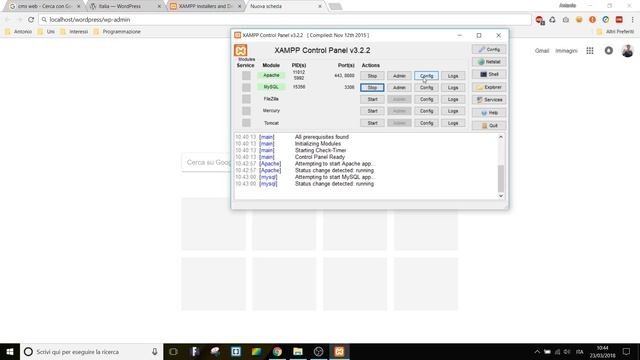Open File Explorer from the taskbar
640x360 pixels.
[x=298, y=351]
